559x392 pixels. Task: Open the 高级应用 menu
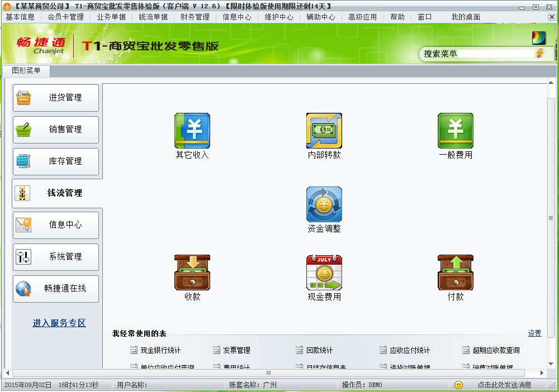coord(363,17)
